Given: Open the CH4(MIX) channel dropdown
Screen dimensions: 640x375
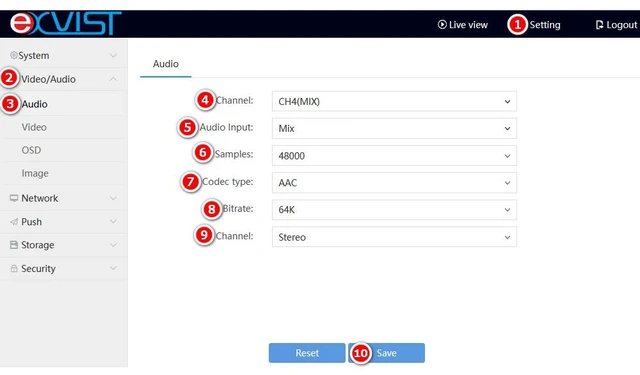Looking at the screenshot, I should tap(394, 102).
